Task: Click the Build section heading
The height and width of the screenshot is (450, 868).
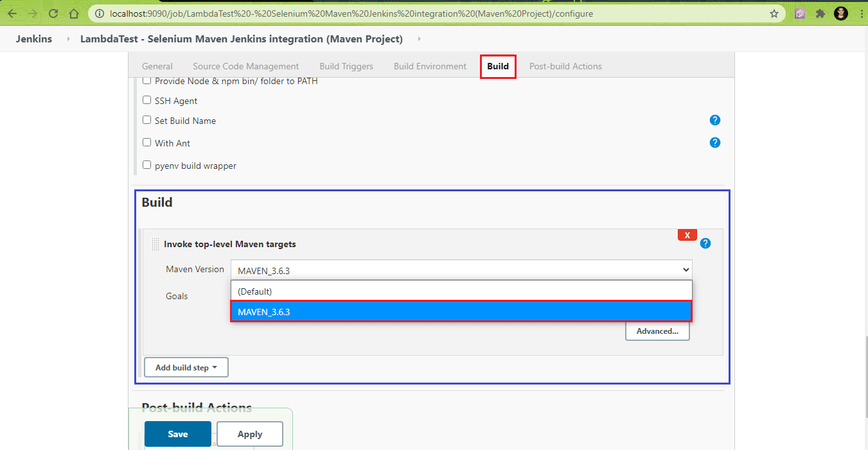Action: coord(157,202)
